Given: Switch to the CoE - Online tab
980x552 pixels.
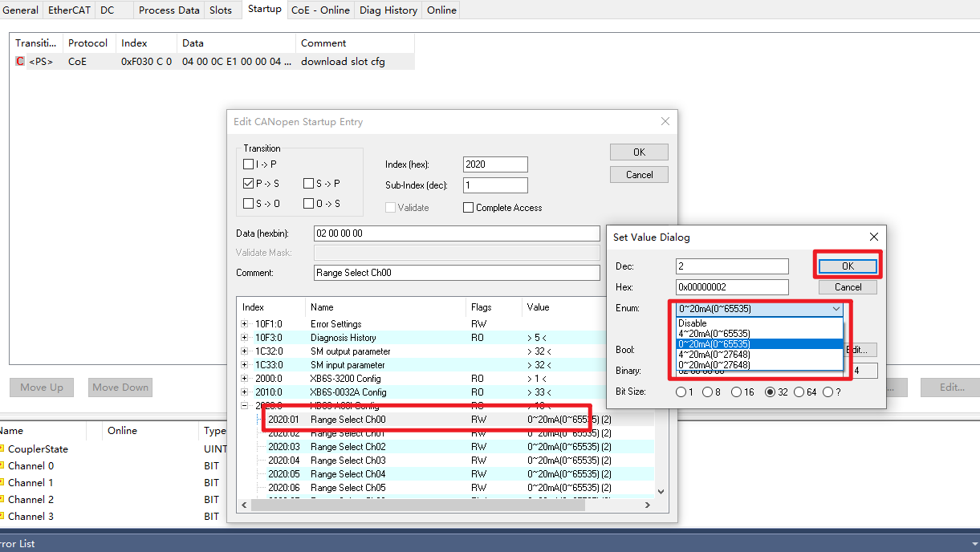Looking at the screenshot, I should click(x=320, y=10).
